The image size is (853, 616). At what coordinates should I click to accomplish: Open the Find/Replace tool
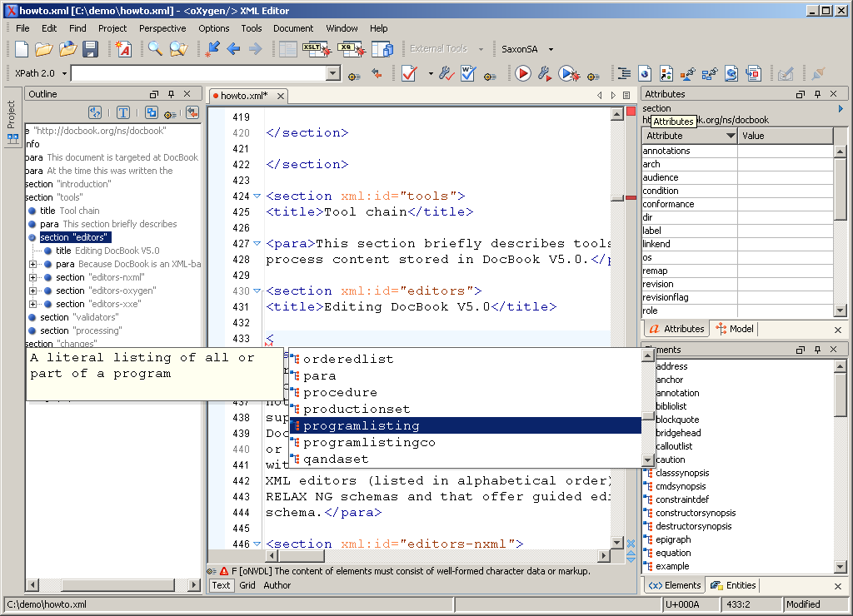coord(155,50)
